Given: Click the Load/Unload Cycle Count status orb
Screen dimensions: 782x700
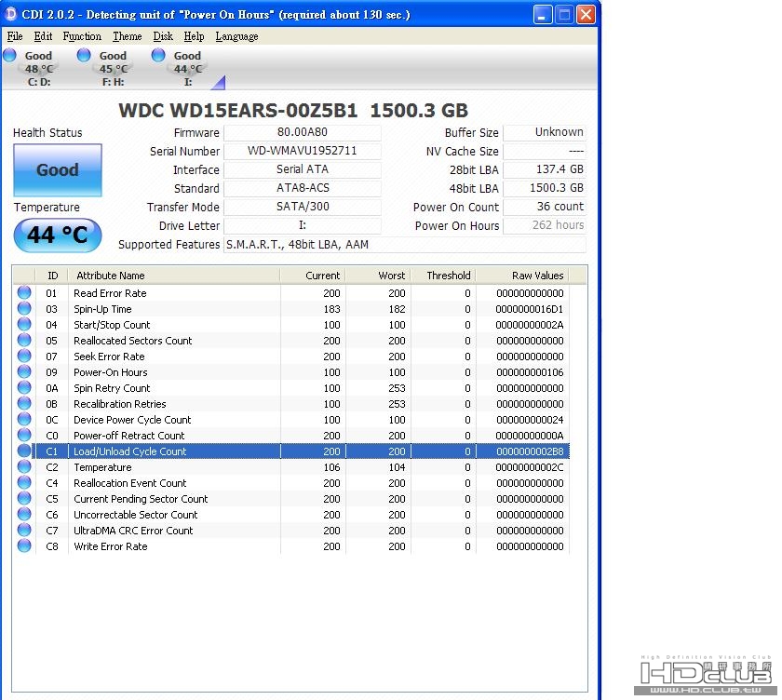Looking at the screenshot, I should pyautogui.click(x=24, y=451).
